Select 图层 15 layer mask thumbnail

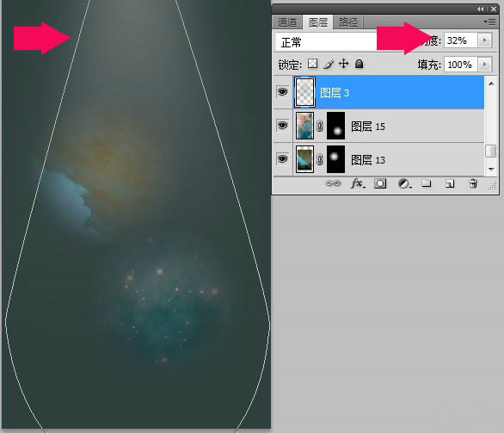[x=336, y=126]
